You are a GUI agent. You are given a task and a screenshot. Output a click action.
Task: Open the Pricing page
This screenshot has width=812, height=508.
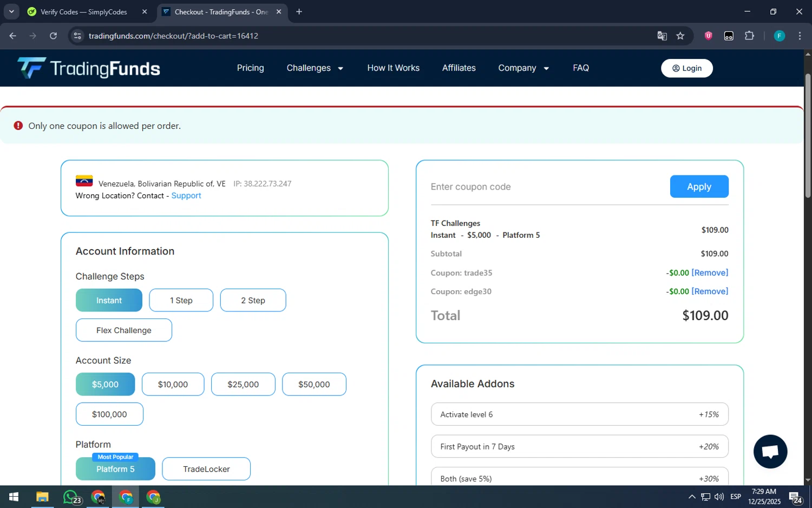[250, 68]
